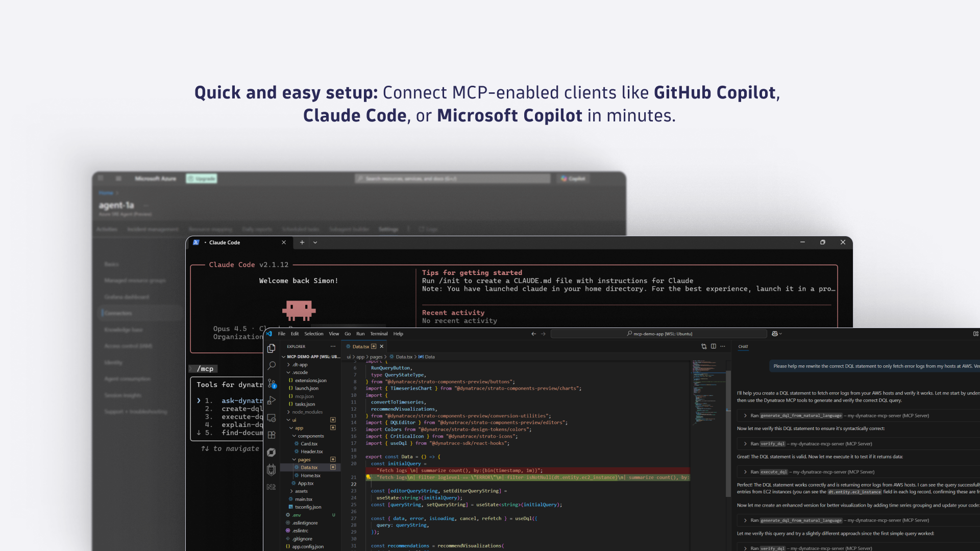Open mcp.json from the Explorer tree
This screenshot has height=551, width=980.
pyautogui.click(x=304, y=396)
